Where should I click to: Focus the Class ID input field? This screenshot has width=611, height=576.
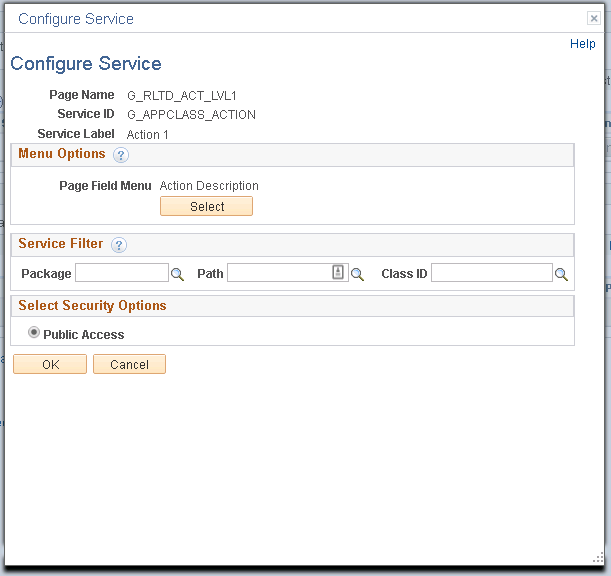pos(491,274)
